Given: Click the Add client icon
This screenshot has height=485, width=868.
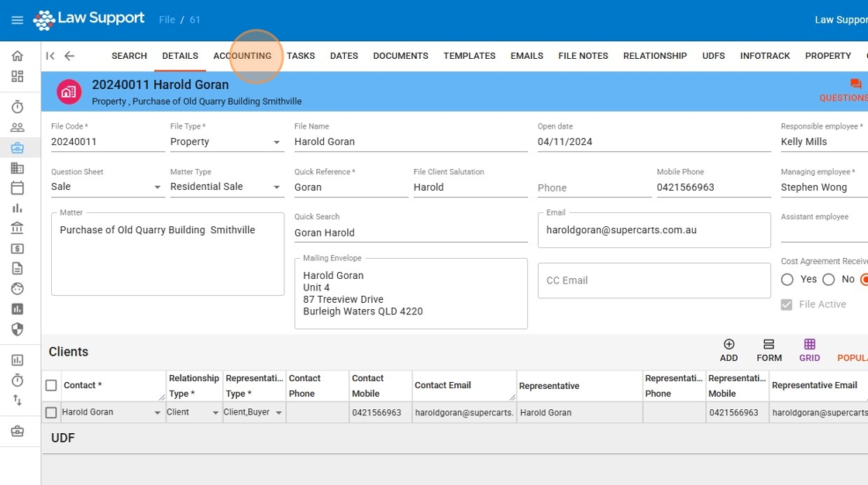Looking at the screenshot, I should [728, 350].
